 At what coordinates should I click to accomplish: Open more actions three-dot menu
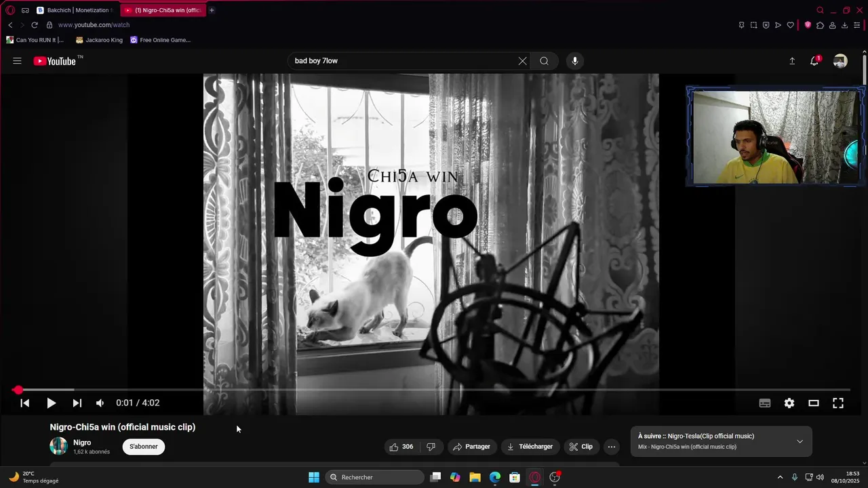pos(611,447)
